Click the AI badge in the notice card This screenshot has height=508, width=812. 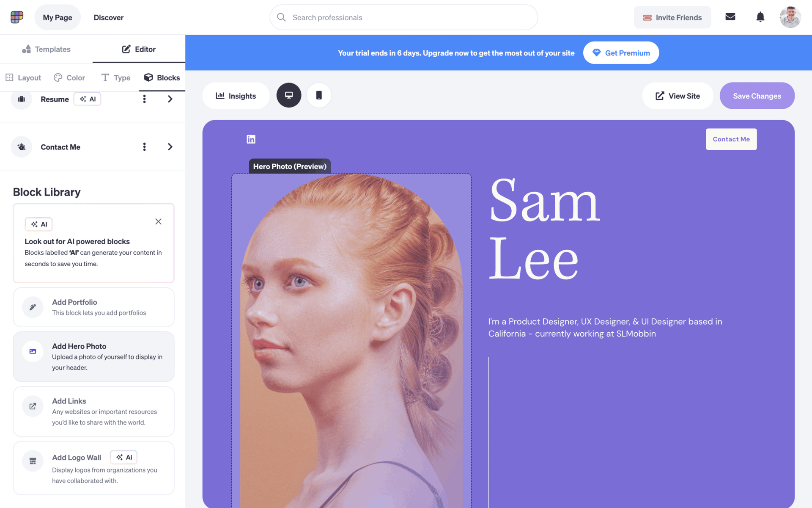[38, 224]
